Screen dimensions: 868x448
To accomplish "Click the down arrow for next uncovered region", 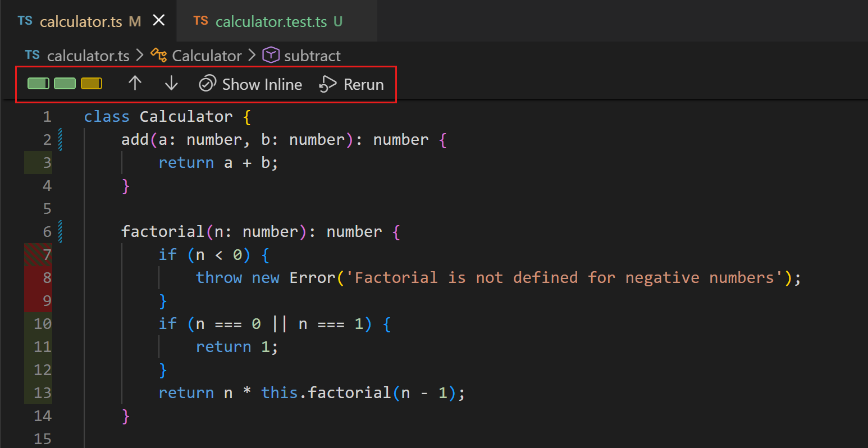I will (x=171, y=84).
